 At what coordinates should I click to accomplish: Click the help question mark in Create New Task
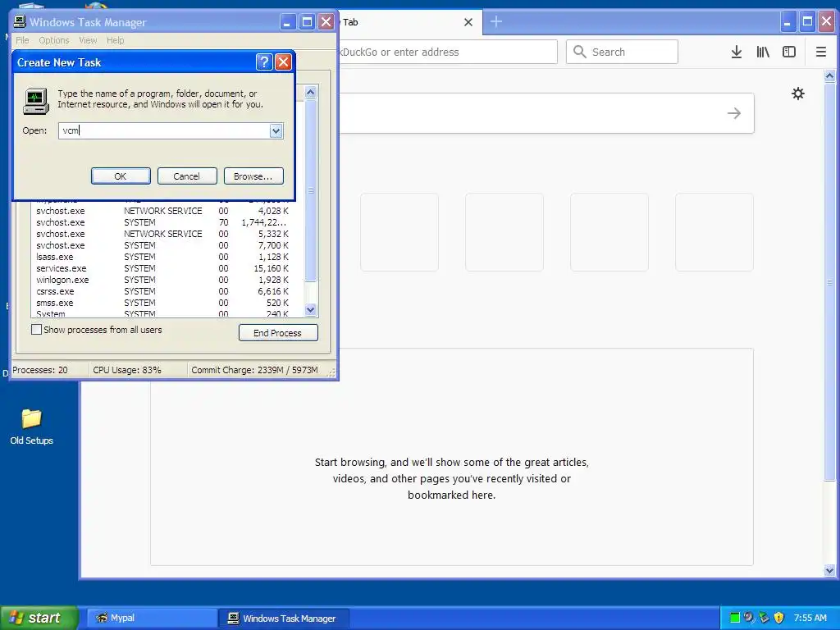coord(264,62)
